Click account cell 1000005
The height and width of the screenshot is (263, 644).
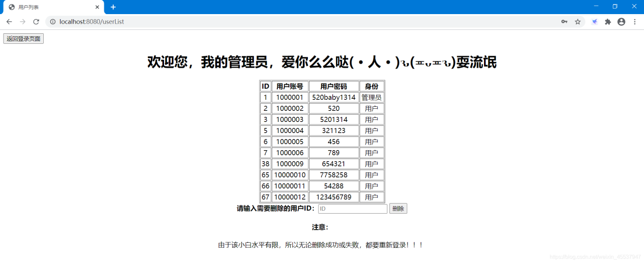click(290, 142)
